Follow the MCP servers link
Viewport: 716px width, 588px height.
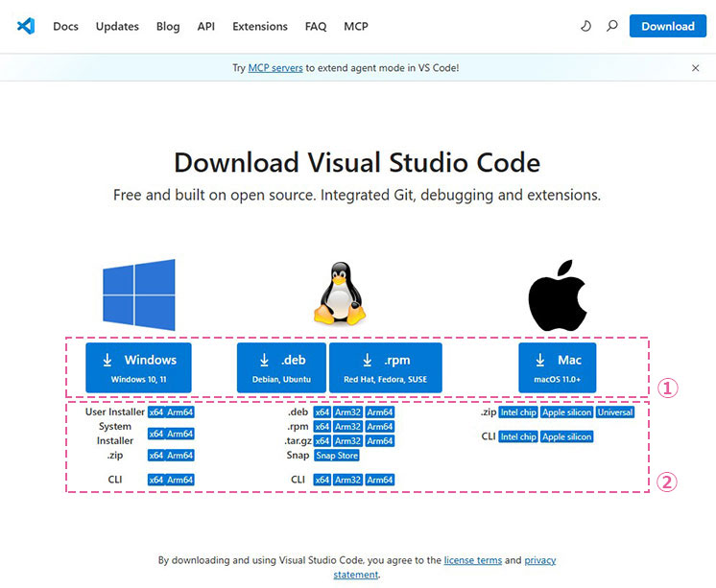(275, 68)
